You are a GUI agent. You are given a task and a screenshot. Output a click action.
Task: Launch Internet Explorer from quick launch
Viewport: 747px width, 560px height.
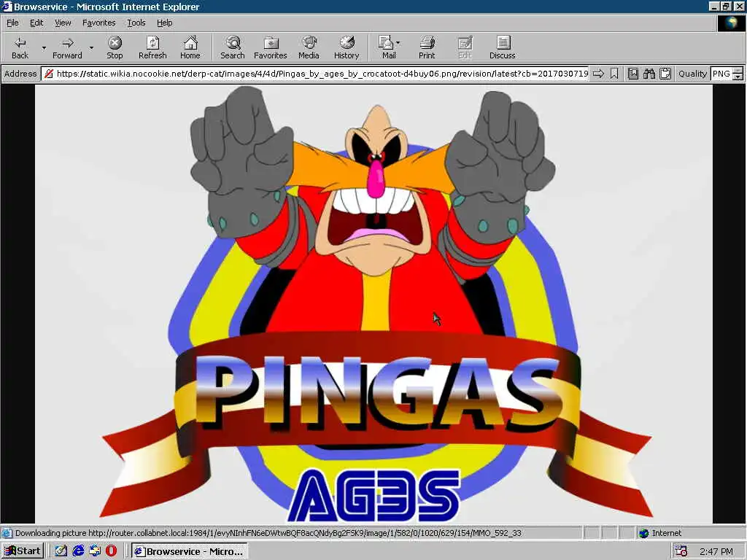point(77,551)
